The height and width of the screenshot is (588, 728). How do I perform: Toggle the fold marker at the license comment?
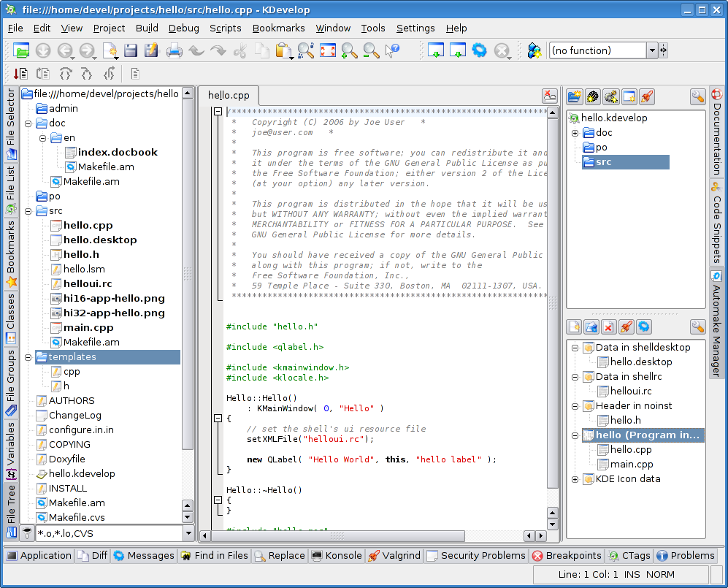[x=217, y=112]
